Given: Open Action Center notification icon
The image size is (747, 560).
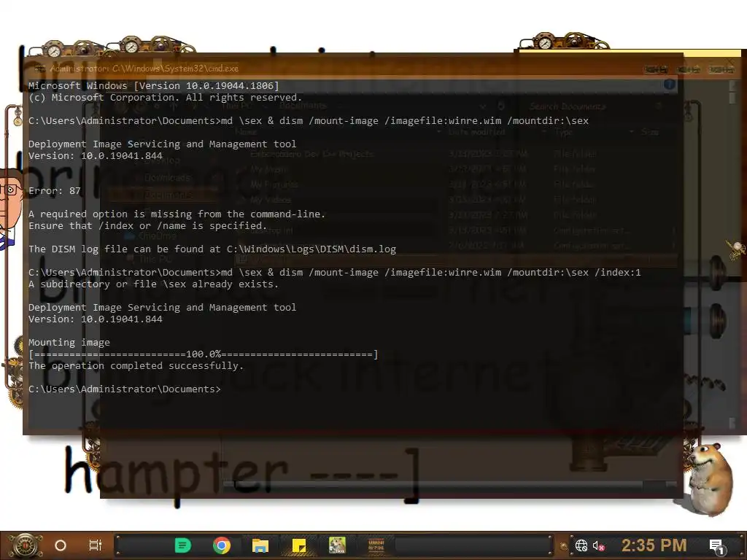Looking at the screenshot, I should [717, 545].
